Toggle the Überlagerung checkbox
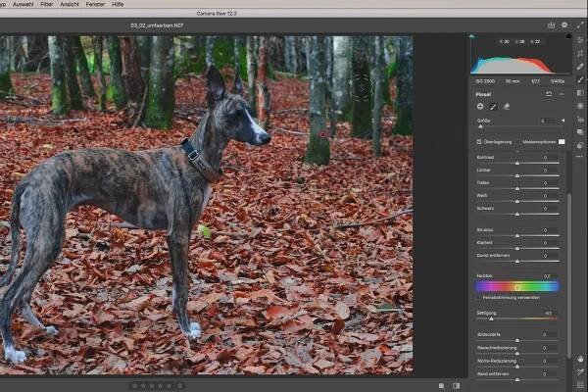 [478, 142]
